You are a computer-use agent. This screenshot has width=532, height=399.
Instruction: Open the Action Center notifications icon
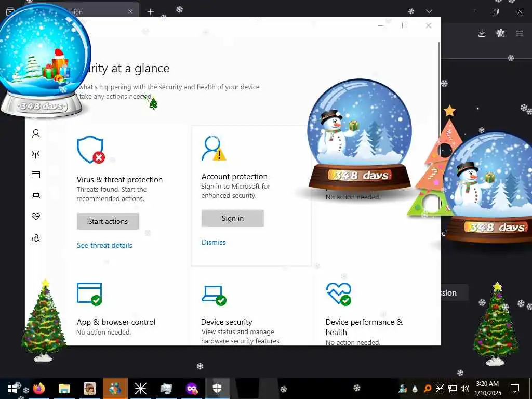[515, 389]
